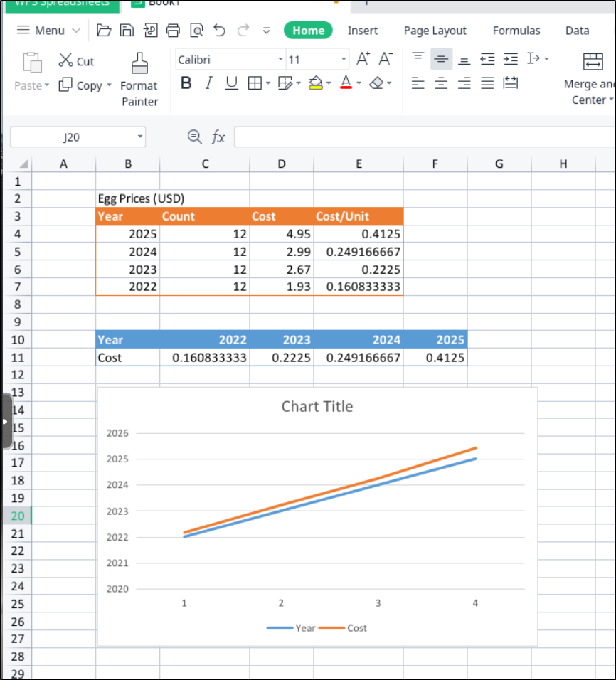The image size is (616, 680).
Task: Click the cell style brush icon
Action: 285,83
